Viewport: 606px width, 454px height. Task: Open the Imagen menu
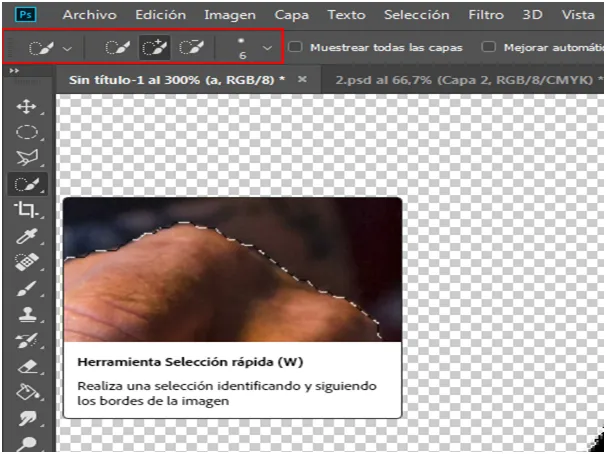point(230,15)
